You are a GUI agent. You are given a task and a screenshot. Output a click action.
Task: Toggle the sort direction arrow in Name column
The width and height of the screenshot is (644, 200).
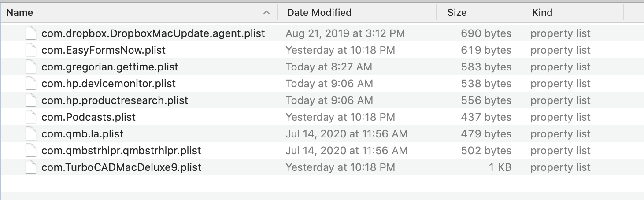[266, 13]
